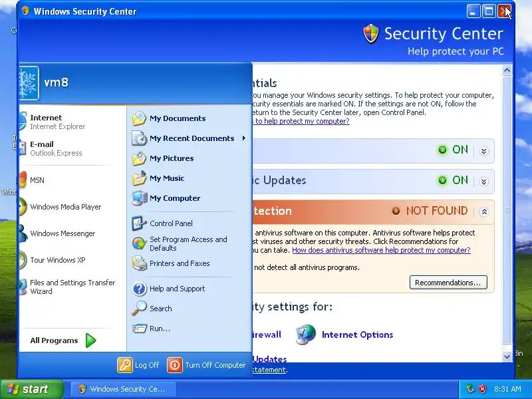Viewport: 532px width, 399px height.
Task: Click the Start button
Action: click(32, 389)
